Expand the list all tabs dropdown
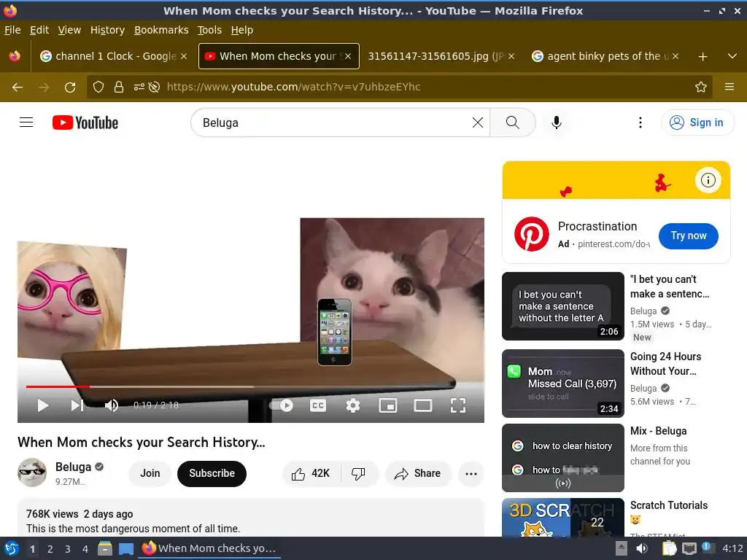 (732, 56)
